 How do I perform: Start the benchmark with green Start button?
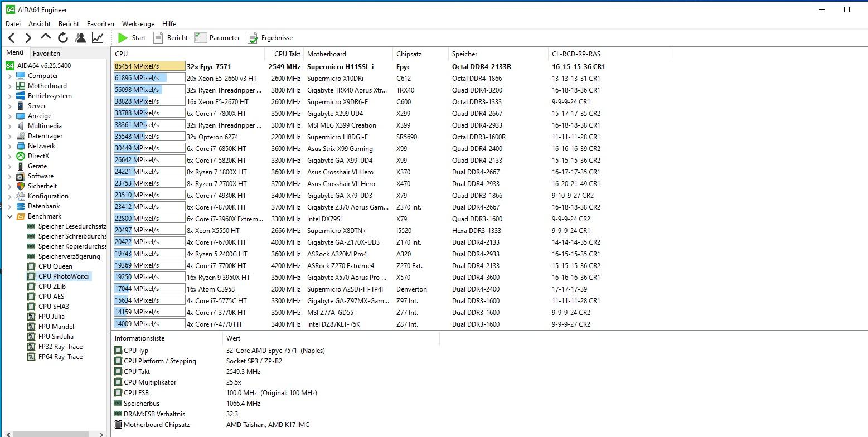click(132, 38)
